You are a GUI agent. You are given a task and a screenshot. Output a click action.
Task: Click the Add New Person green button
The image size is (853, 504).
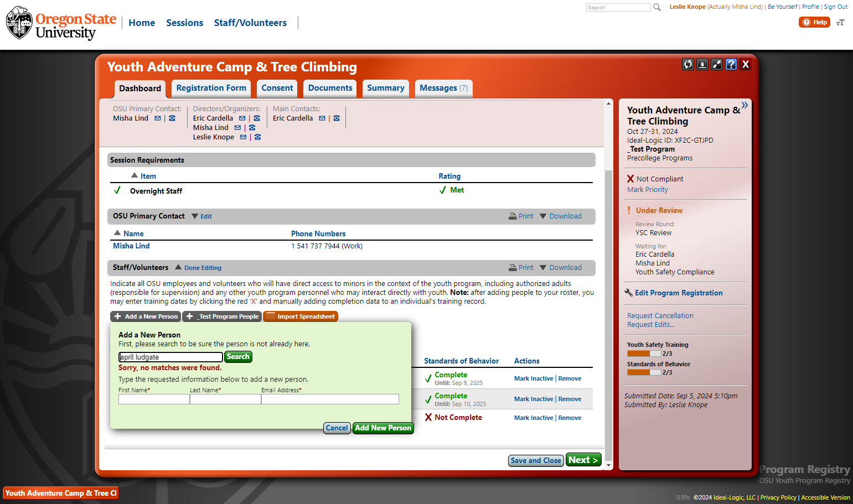(x=383, y=428)
